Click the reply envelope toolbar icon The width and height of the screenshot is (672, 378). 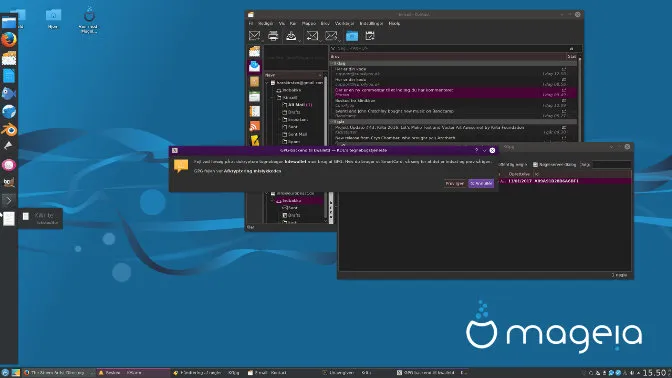click(x=312, y=36)
